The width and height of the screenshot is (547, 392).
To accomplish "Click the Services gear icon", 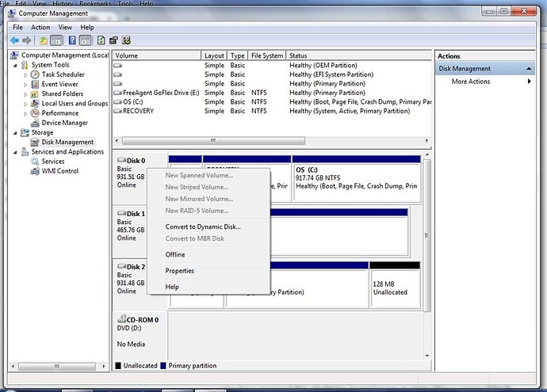I will click(x=35, y=162).
